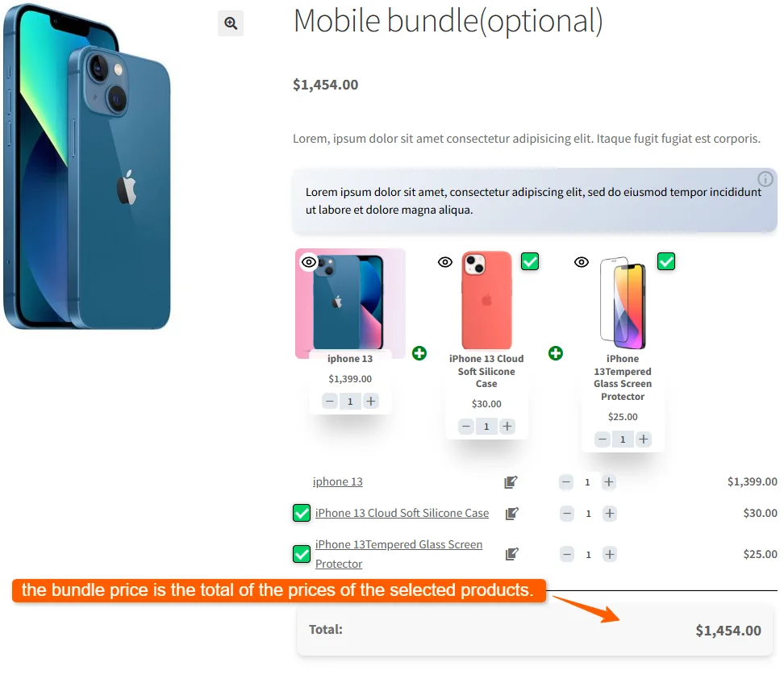Deselect iPhone 13 Cloud Soft Silicone Case in list
Screen dimensions: 784x679
tap(302, 514)
